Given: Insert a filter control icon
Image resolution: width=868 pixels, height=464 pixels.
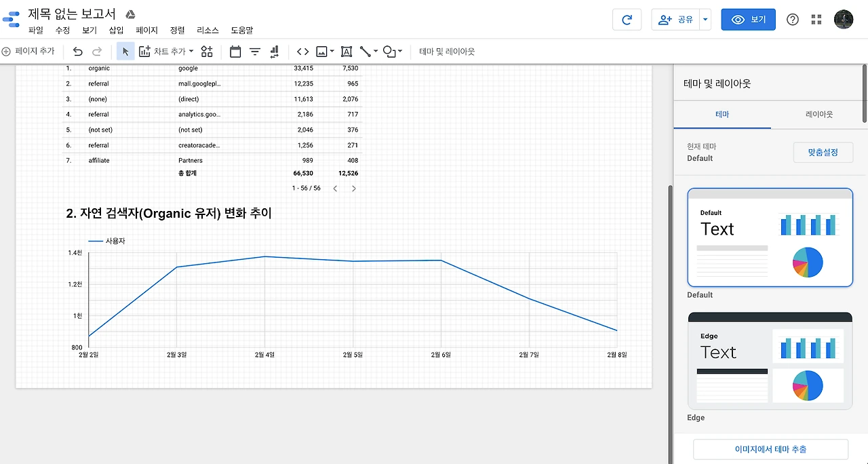Looking at the screenshot, I should 255,52.
